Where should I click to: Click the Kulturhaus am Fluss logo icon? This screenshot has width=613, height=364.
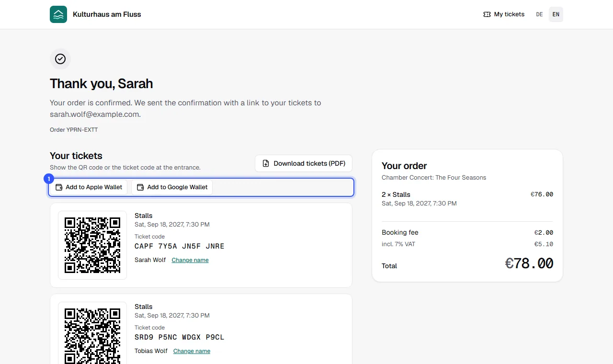pos(58,14)
